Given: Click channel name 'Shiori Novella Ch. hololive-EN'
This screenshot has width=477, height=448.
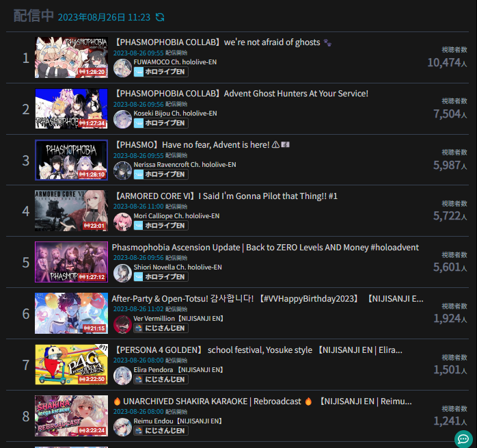Looking at the screenshot, I should click(x=178, y=267).
